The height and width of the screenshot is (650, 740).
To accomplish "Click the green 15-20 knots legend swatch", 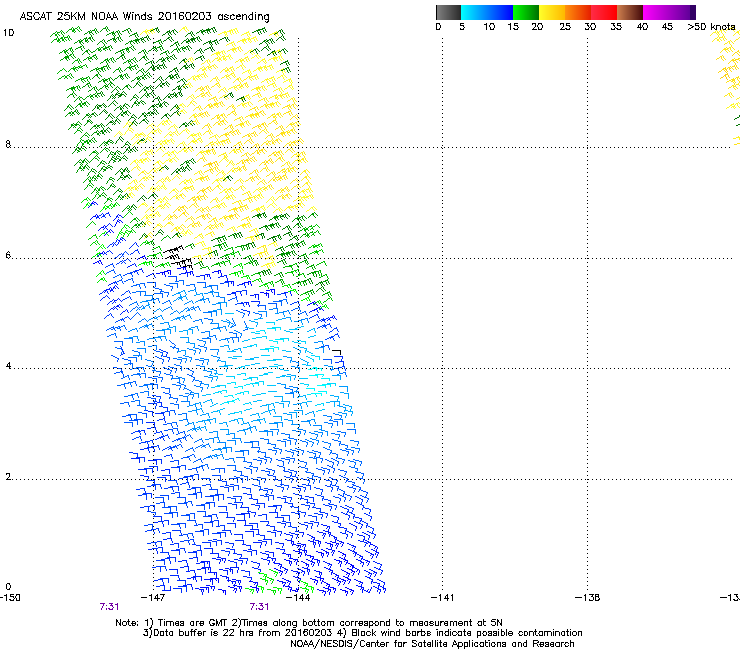I will (x=526, y=12).
